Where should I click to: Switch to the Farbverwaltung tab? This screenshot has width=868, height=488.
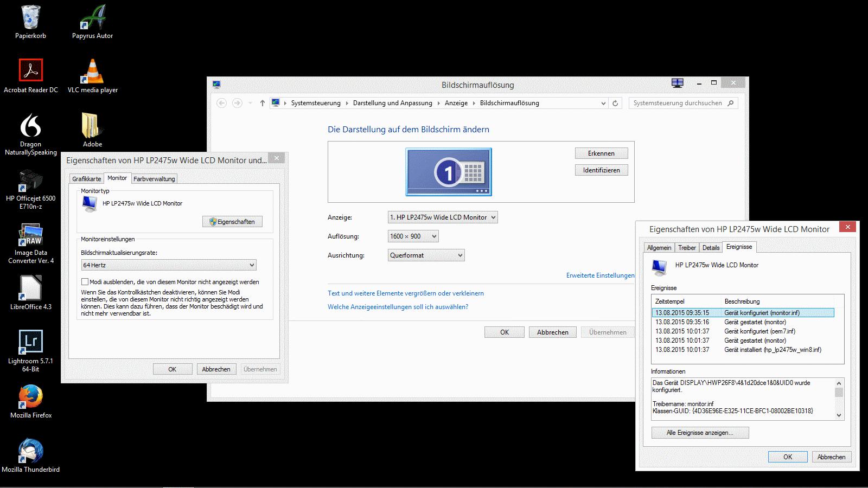[154, 179]
